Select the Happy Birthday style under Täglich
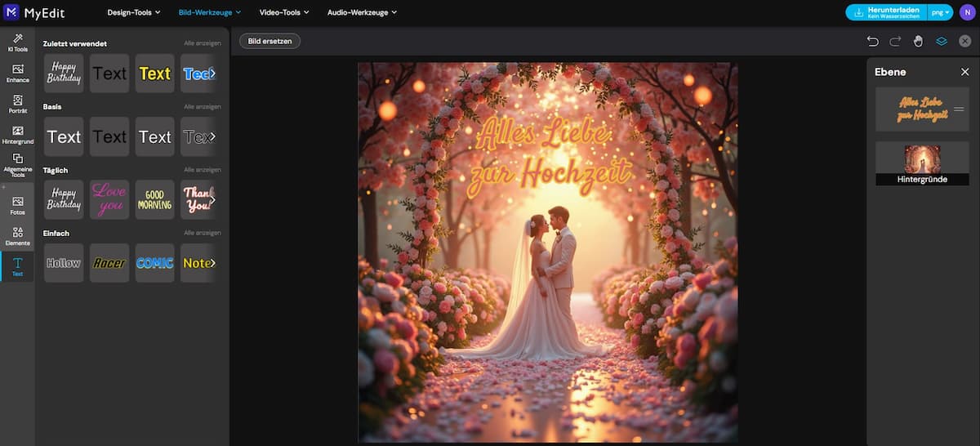The width and height of the screenshot is (980, 446). coord(64,199)
